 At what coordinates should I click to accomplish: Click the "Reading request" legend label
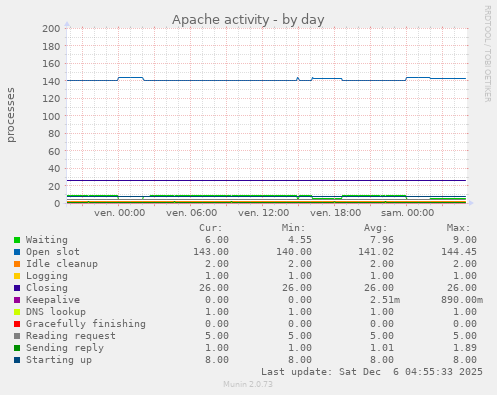(x=71, y=336)
